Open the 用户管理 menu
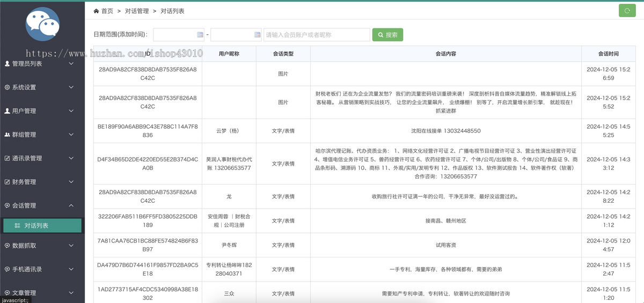644x303 pixels. [x=42, y=111]
